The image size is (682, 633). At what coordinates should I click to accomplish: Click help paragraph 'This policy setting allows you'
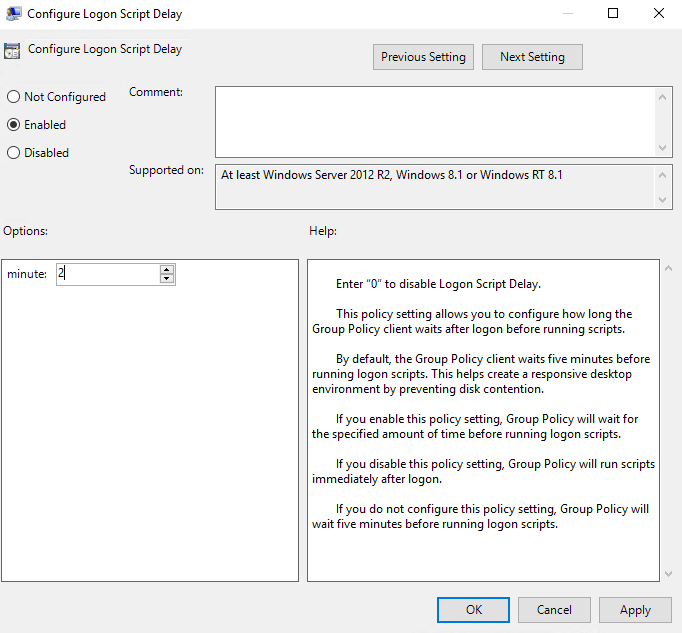click(x=472, y=322)
